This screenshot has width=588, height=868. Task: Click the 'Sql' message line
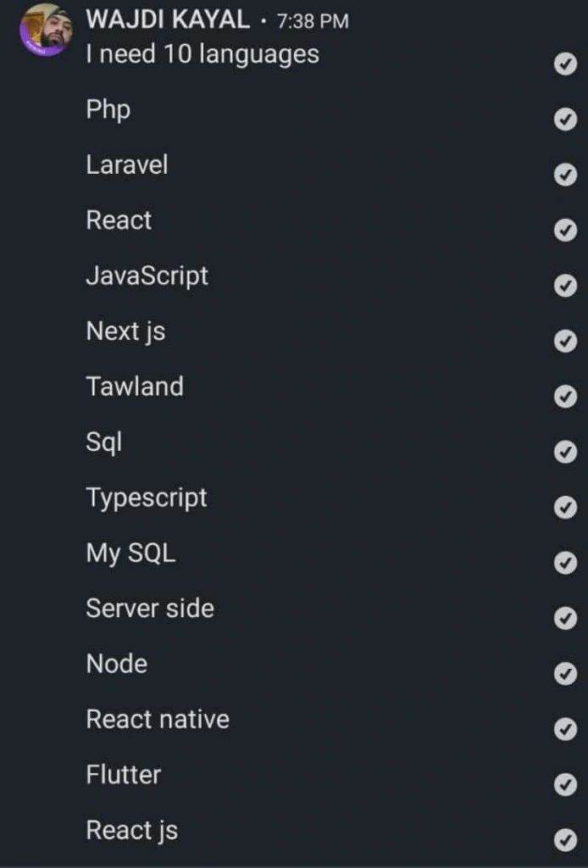click(104, 442)
